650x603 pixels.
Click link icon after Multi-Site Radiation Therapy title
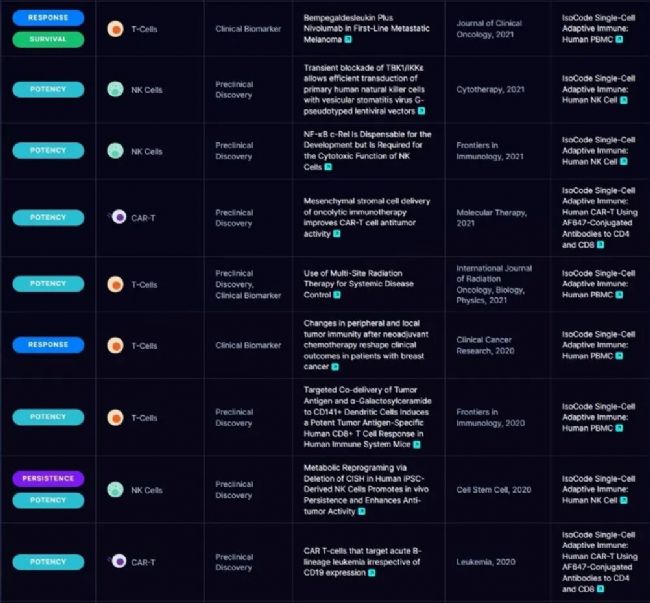pyautogui.click(x=337, y=295)
